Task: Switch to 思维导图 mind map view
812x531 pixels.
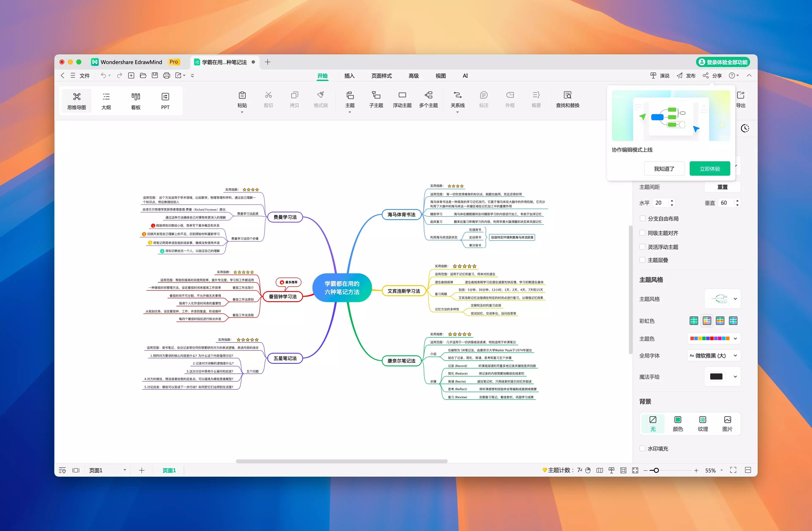Action: tap(77, 101)
